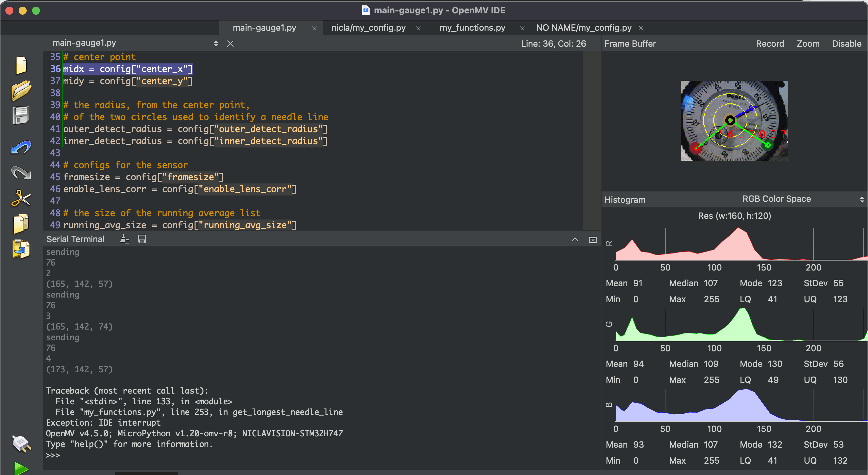Switch to the my_functions.py tab
Viewport: 868px width, 475px height.
click(472, 28)
